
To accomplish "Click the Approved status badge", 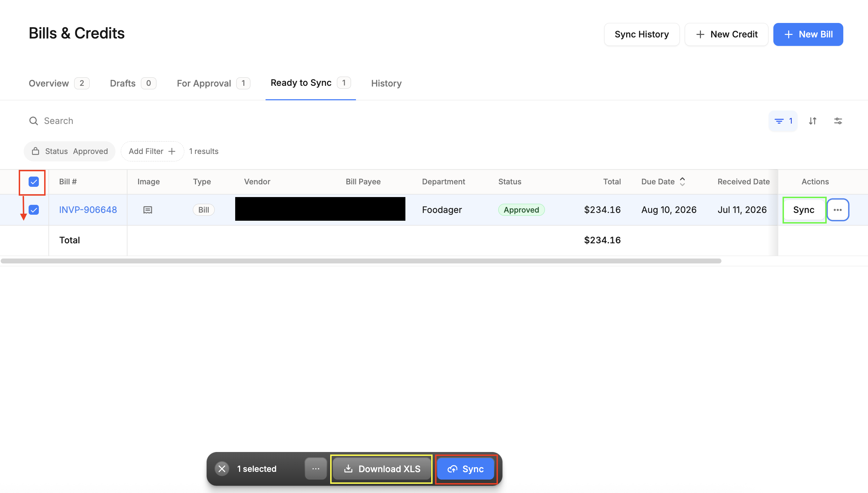I will 521,210.
